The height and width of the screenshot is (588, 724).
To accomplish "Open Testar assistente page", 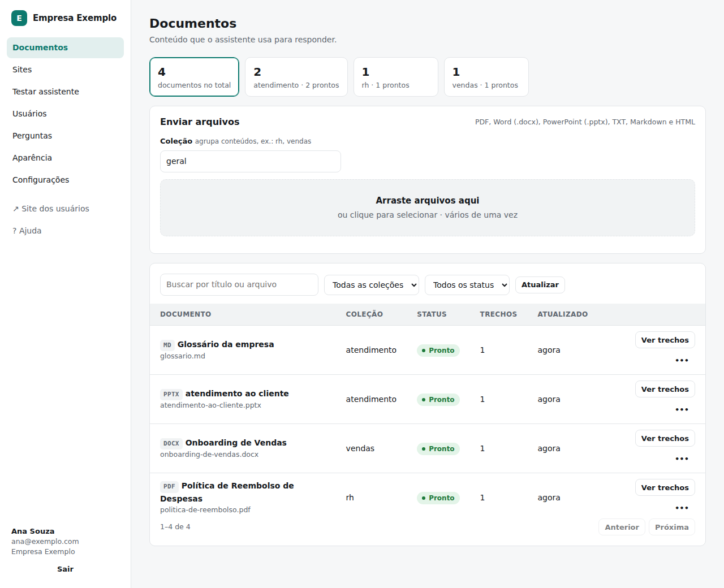I will click(65, 92).
